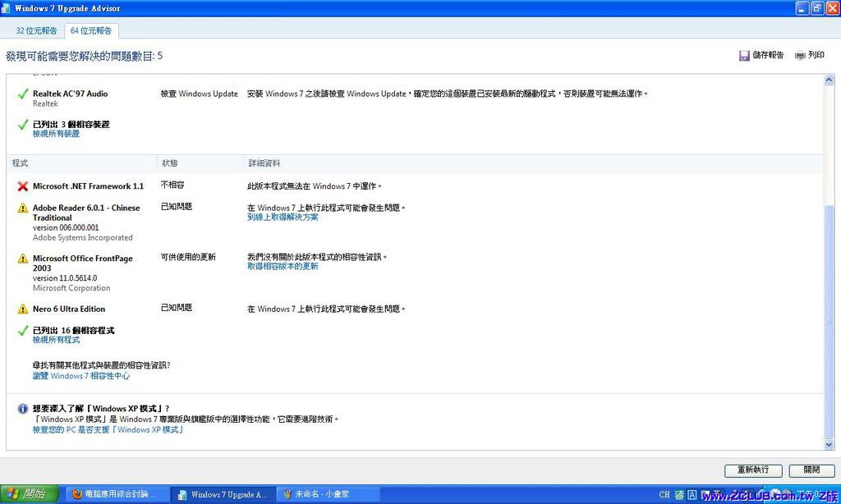Click the green check beside 已列出 16 個相容程式
Viewport: 841px width, 504px height.
(22, 331)
